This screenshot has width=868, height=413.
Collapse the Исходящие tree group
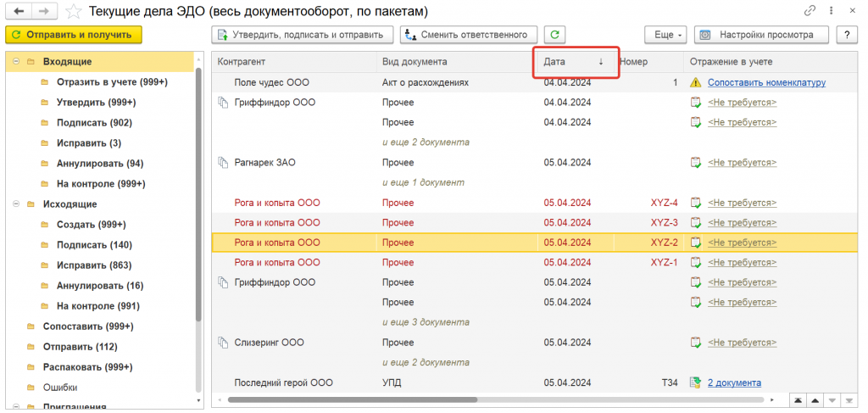point(16,204)
